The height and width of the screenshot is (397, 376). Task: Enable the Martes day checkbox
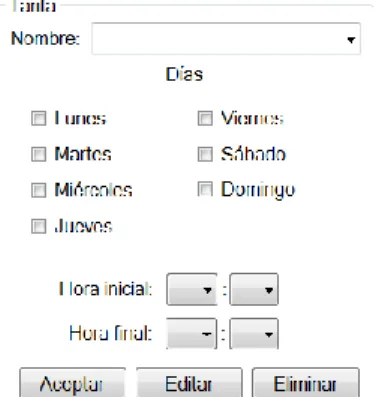[38, 154]
